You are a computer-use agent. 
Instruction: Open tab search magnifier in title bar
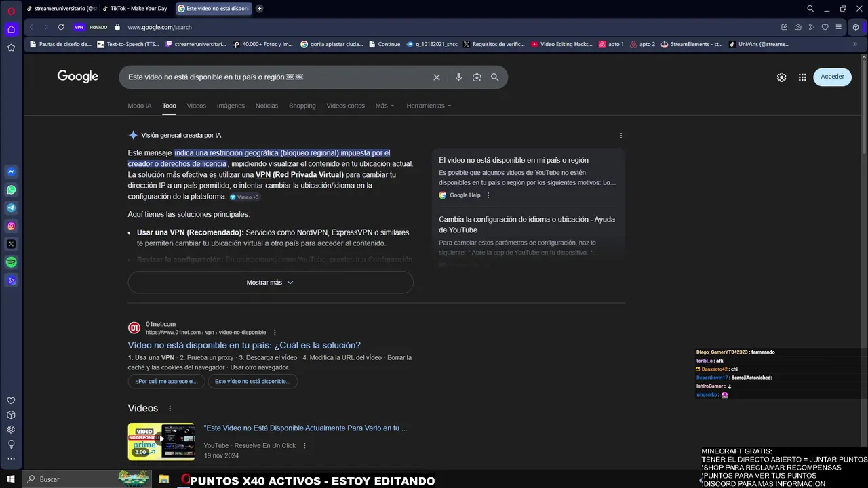coord(810,9)
